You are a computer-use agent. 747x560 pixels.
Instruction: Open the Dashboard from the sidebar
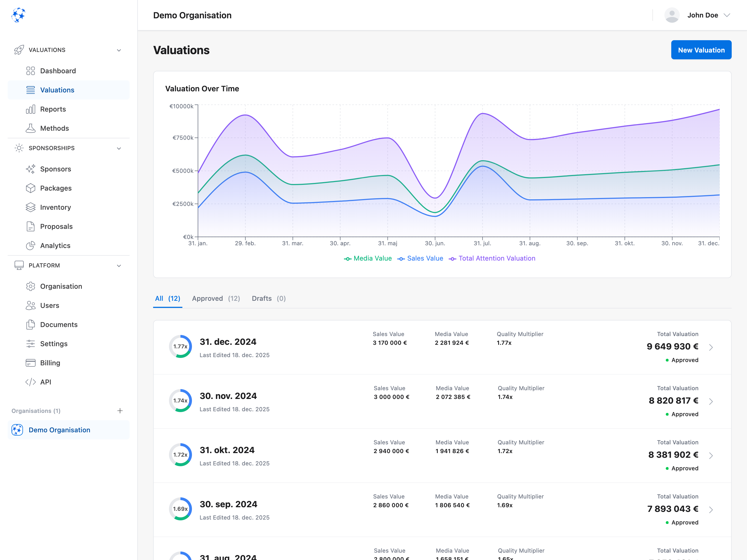point(58,71)
